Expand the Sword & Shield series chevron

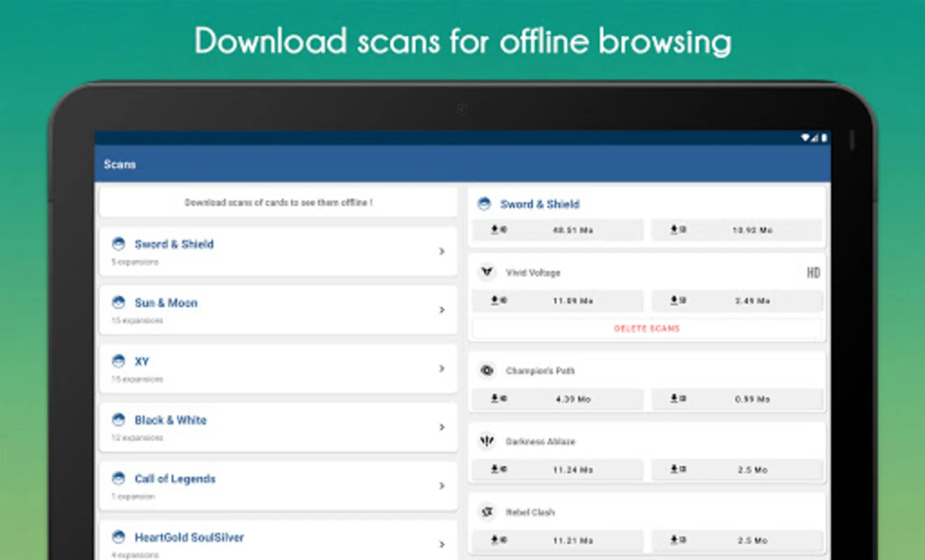pyautogui.click(x=442, y=251)
